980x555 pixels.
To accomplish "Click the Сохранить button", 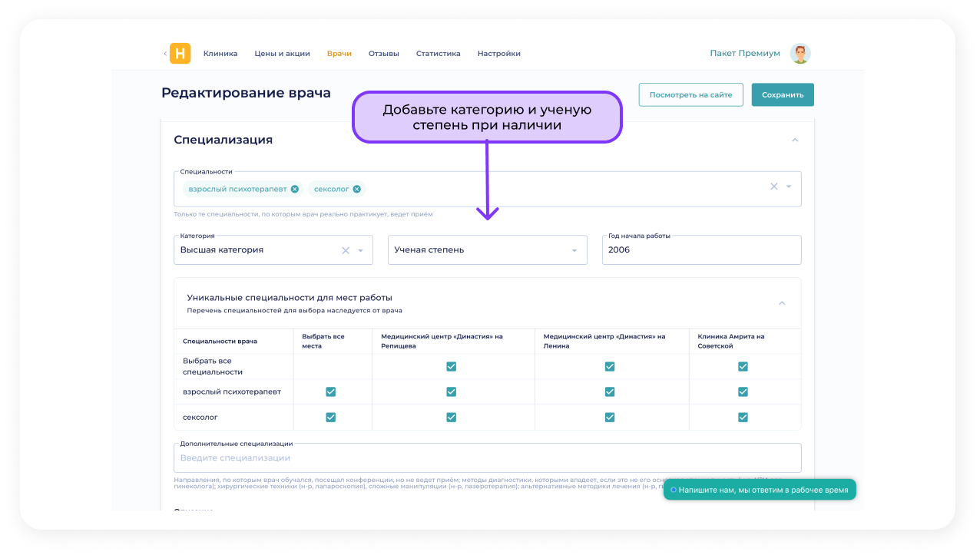I will coord(783,94).
